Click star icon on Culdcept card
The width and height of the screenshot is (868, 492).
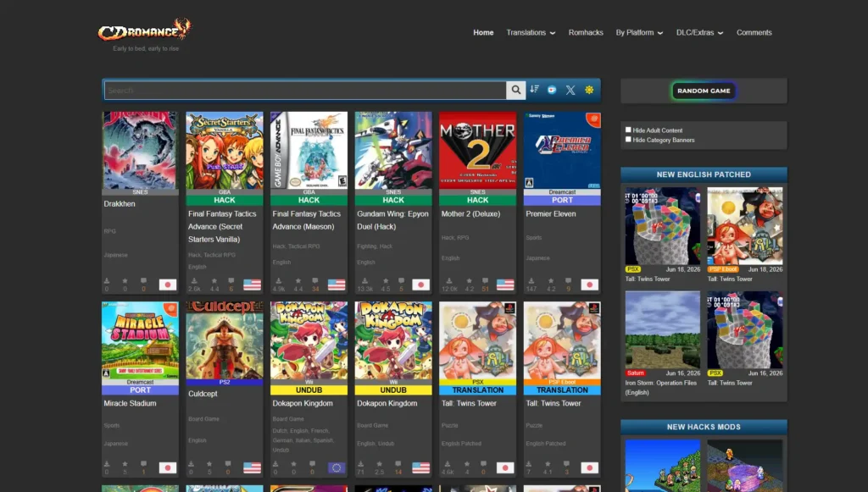[209, 464]
